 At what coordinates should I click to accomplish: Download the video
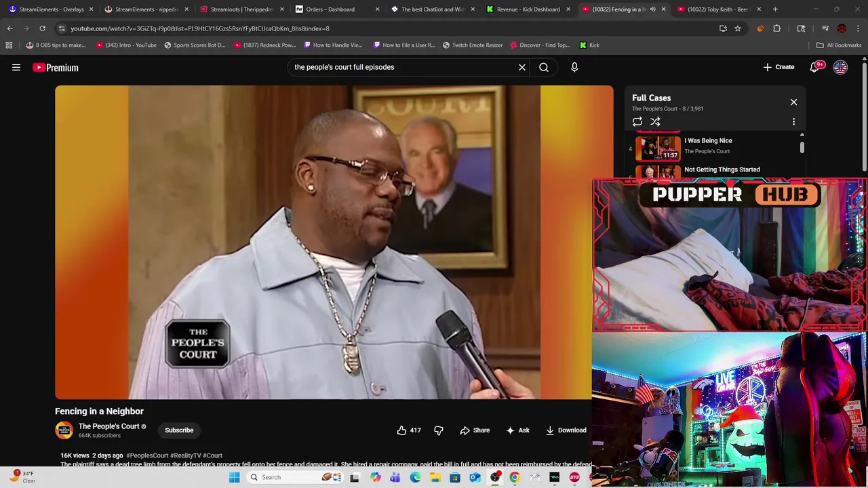566,430
